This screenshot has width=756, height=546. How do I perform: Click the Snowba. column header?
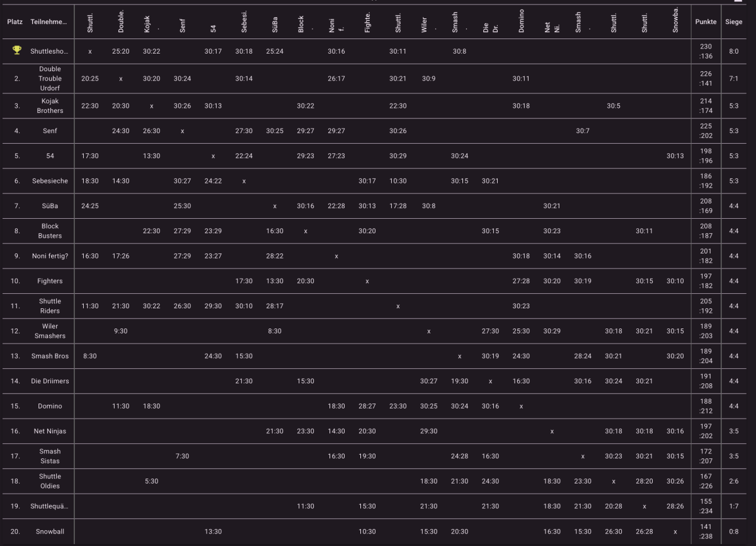pyautogui.click(x=675, y=21)
